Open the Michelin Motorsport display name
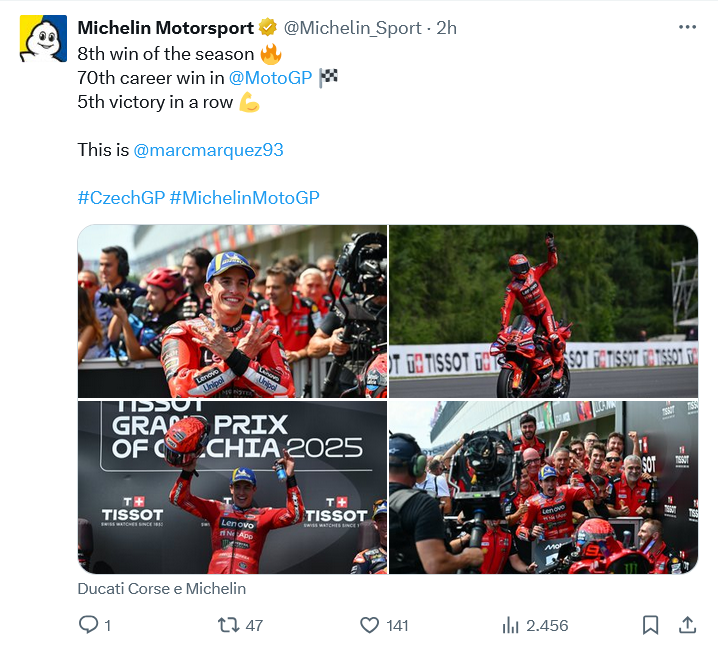Image resolution: width=718 pixels, height=651 pixels. pos(165,28)
